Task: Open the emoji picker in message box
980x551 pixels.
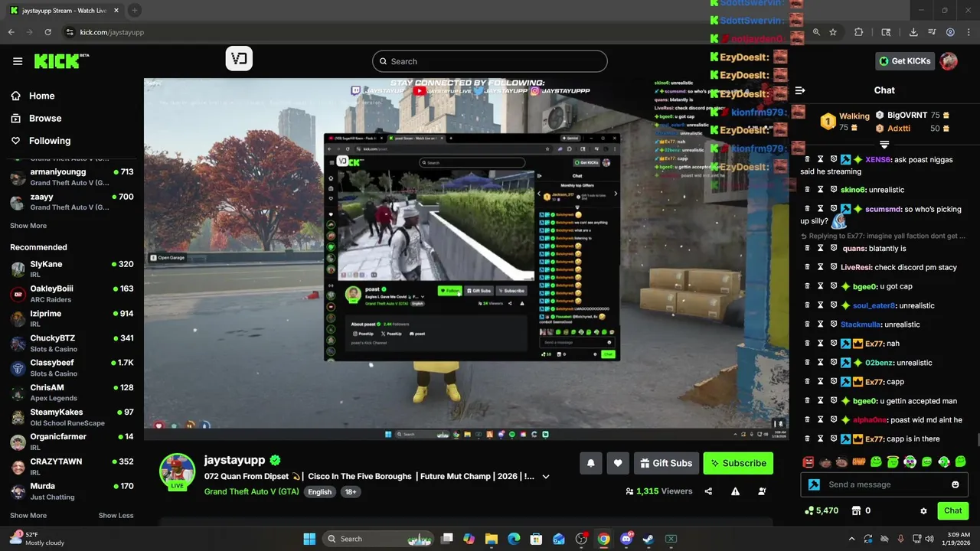Action: 955,484
